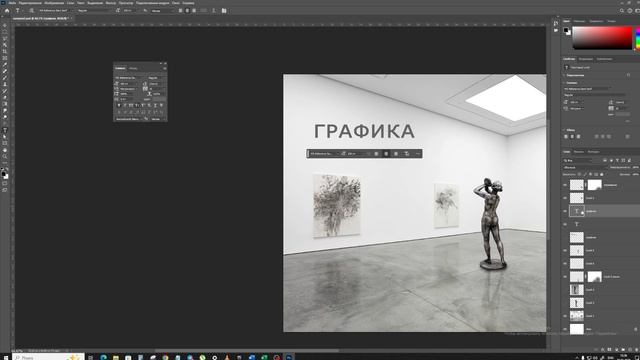This screenshot has height=360, width=640.
Task: Switch to Абзац tab in Character panel
Action: [x=133, y=68]
